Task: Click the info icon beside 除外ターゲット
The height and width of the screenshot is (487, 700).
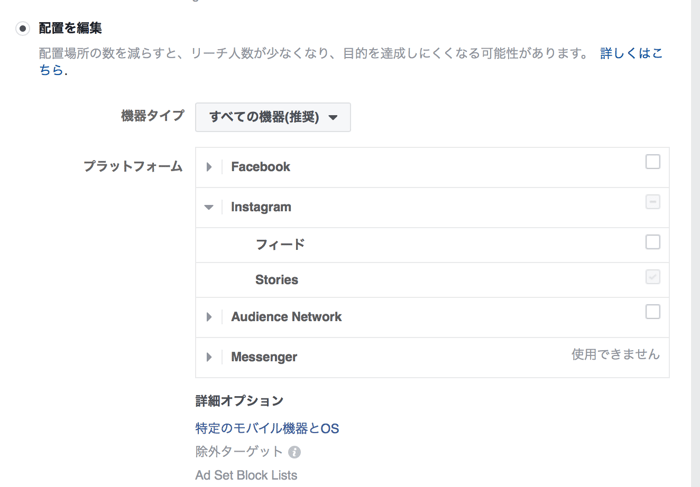Action: tap(294, 452)
